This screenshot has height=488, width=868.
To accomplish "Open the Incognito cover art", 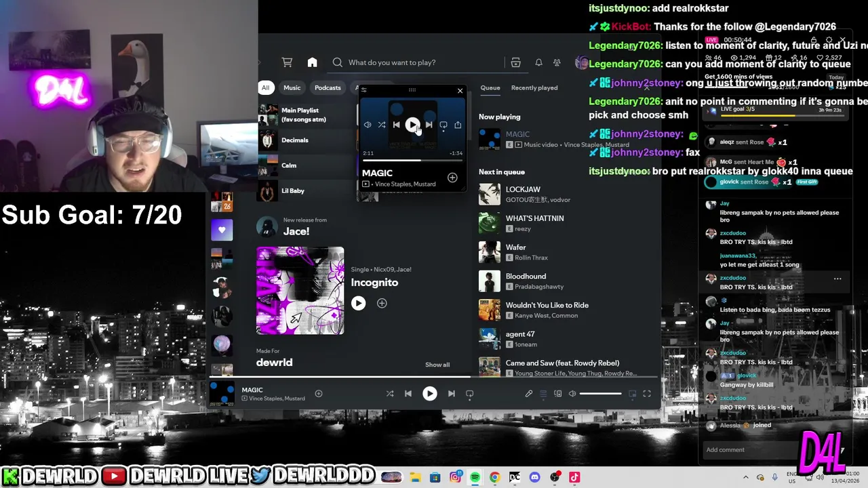I will pos(300,291).
